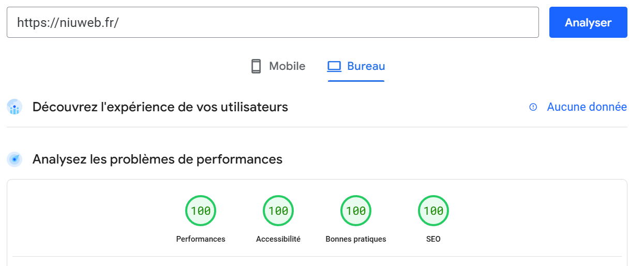
Task: Click the info icon before Aucune donnée
Action: coord(533,107)
